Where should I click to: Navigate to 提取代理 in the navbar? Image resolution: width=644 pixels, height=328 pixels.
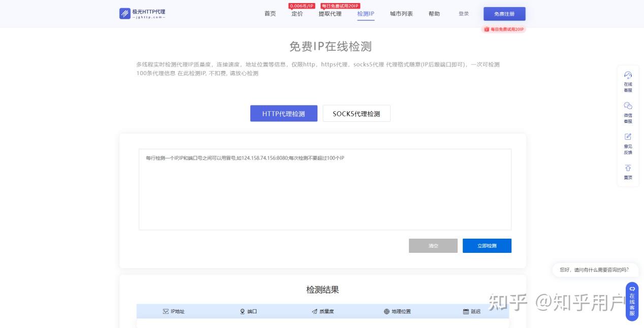[x=329, y=14]
